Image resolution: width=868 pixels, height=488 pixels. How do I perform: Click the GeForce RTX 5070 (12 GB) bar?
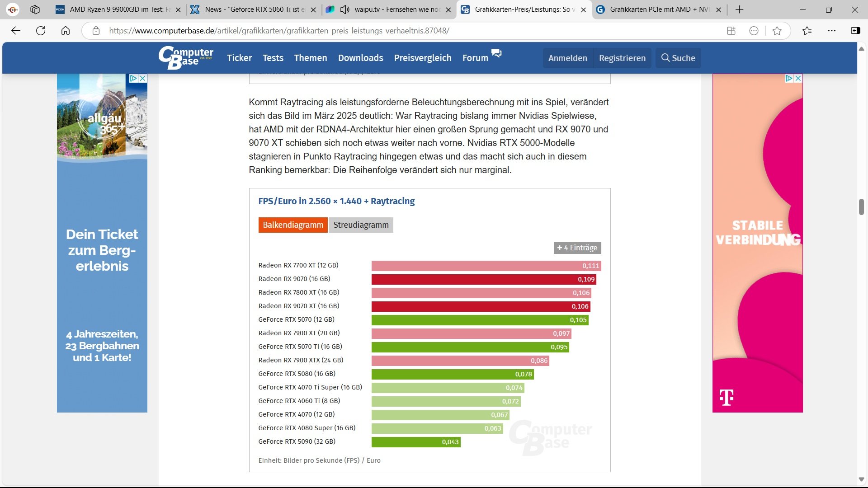tap(480, 320)
